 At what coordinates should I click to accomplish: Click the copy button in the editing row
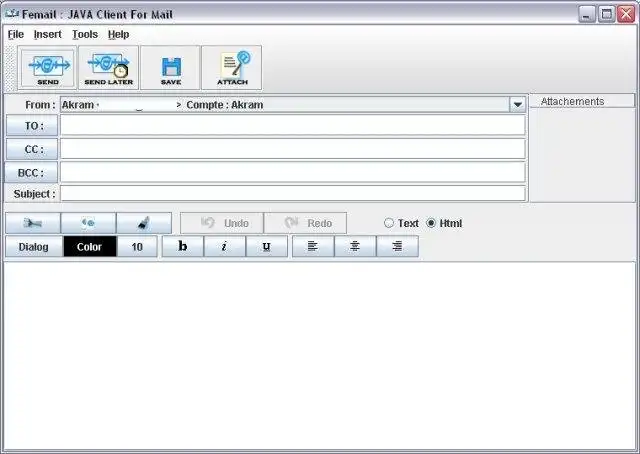[88, 223]
